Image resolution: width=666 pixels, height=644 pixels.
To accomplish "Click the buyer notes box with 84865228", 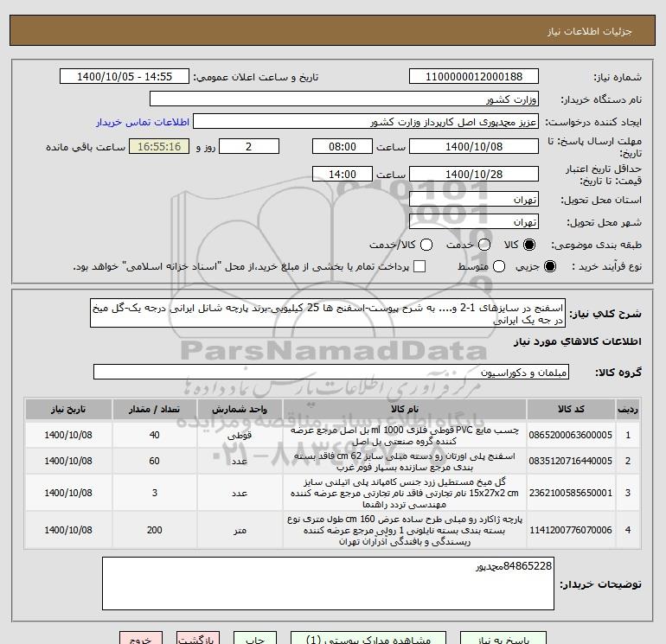I will pyautogui.click(x=328, y=583).
